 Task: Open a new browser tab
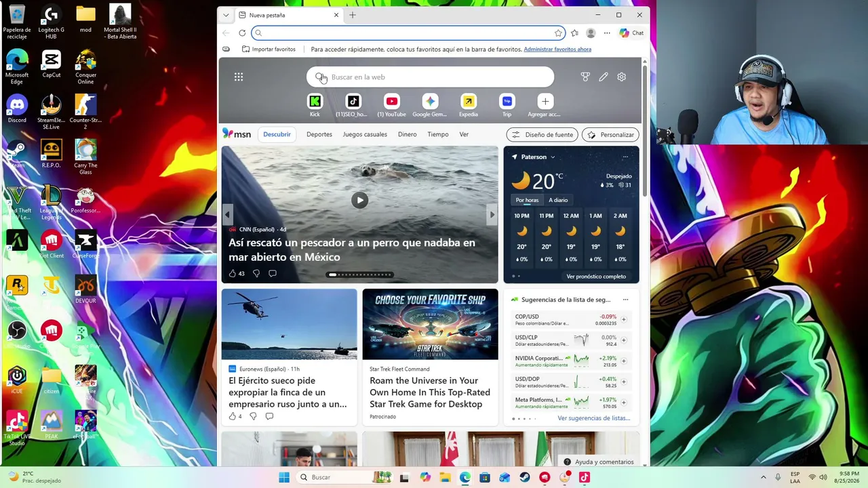[353, 15]
